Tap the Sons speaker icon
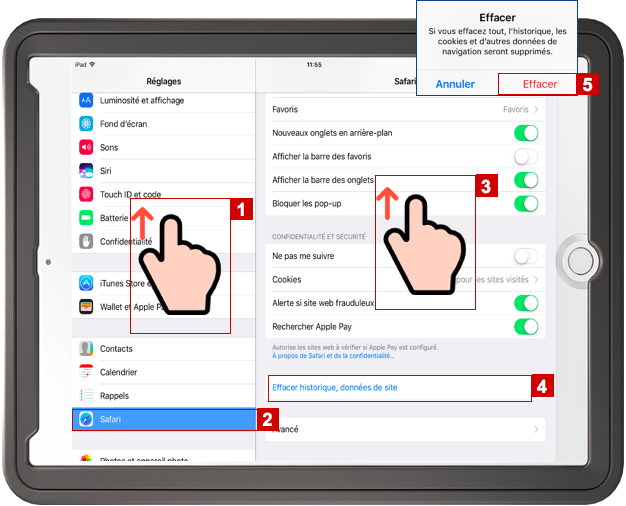 click(x=86, y=147)
